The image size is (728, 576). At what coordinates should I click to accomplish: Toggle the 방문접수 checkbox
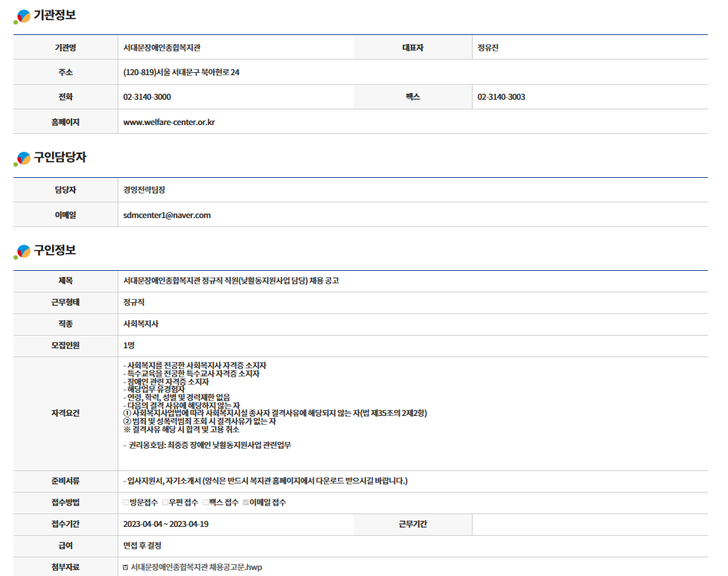point(126,502)
